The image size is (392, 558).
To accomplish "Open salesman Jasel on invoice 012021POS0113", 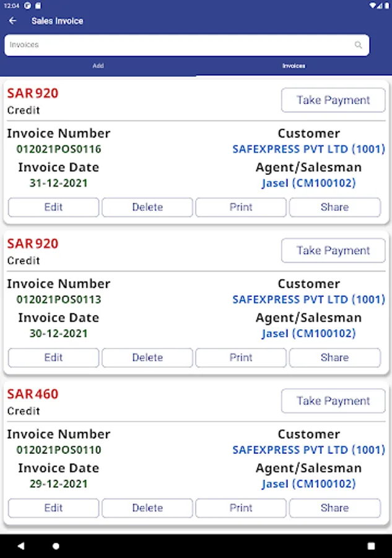I will 308,334.
